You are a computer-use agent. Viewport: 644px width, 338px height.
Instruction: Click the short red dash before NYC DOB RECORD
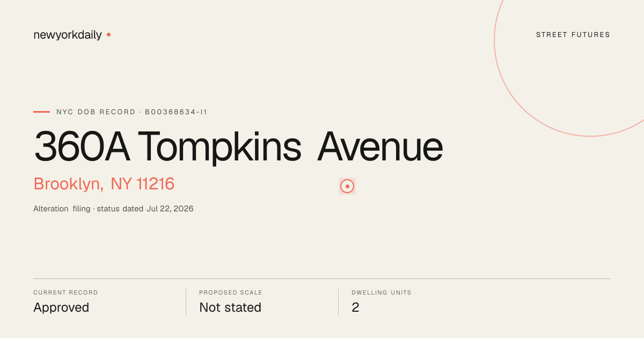pos(41,112)
